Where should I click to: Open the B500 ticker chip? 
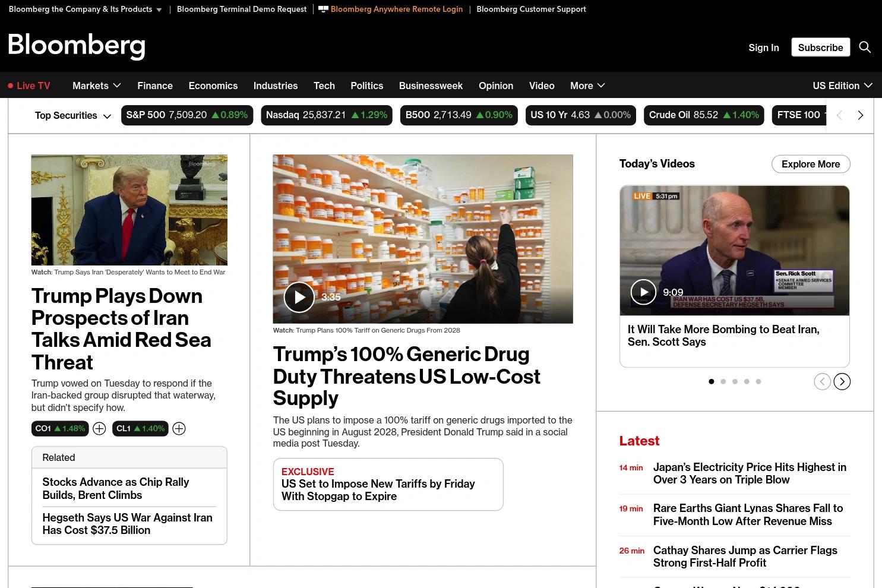pos(459,115)
